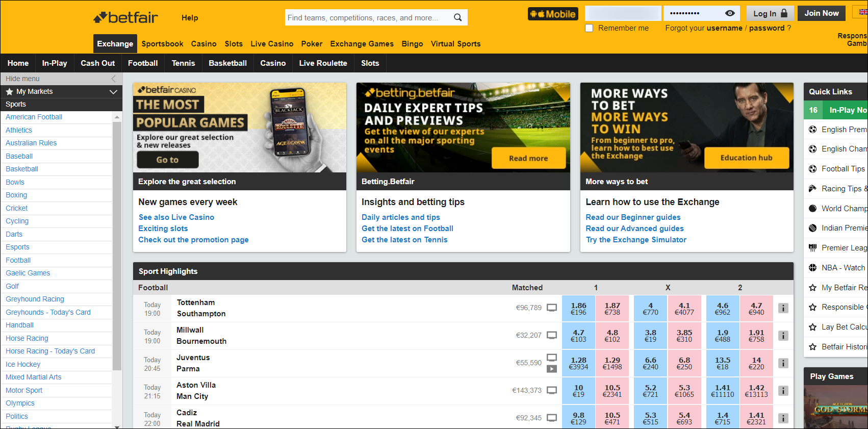Click horse icon beside Racing Tips

coord(812,189)
